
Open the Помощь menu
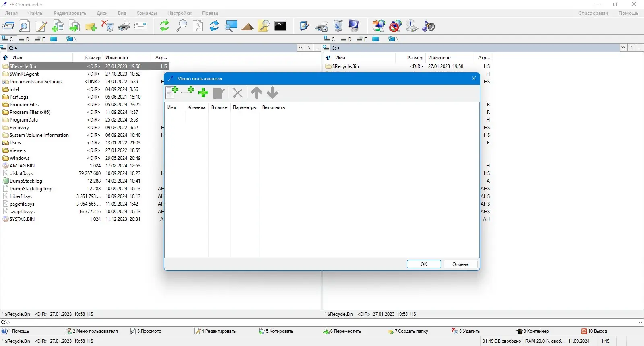tap(628, 13)
